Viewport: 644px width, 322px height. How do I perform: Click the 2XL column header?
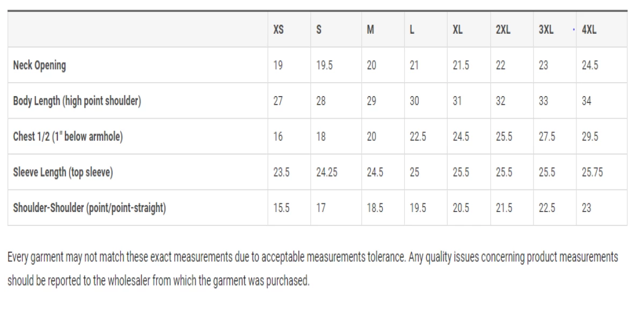503,30
